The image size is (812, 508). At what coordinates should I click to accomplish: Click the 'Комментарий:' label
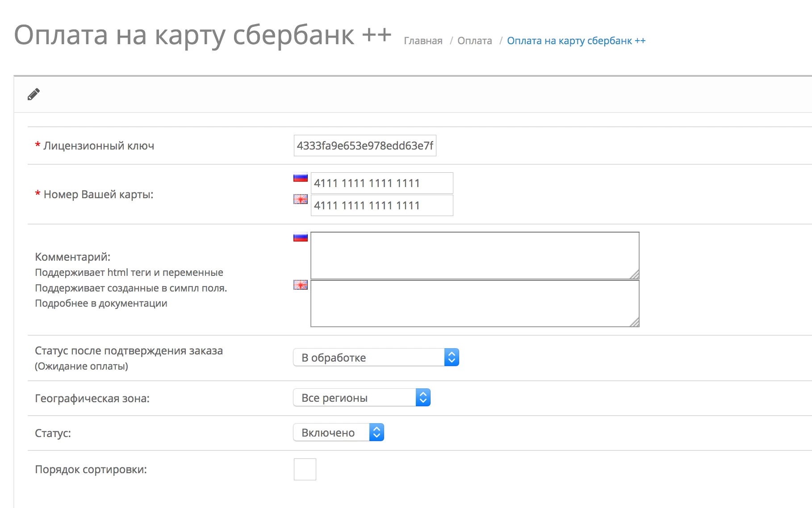pyautogui.click(x=72, y=257)
